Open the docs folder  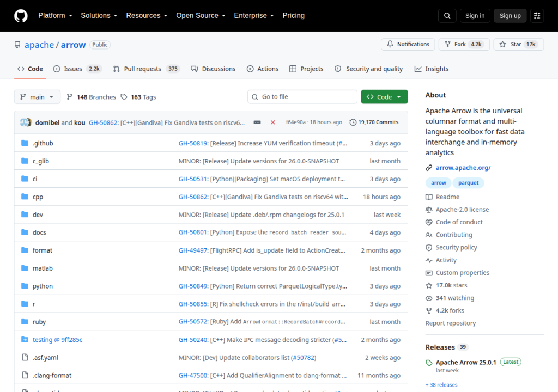(39, 232)
